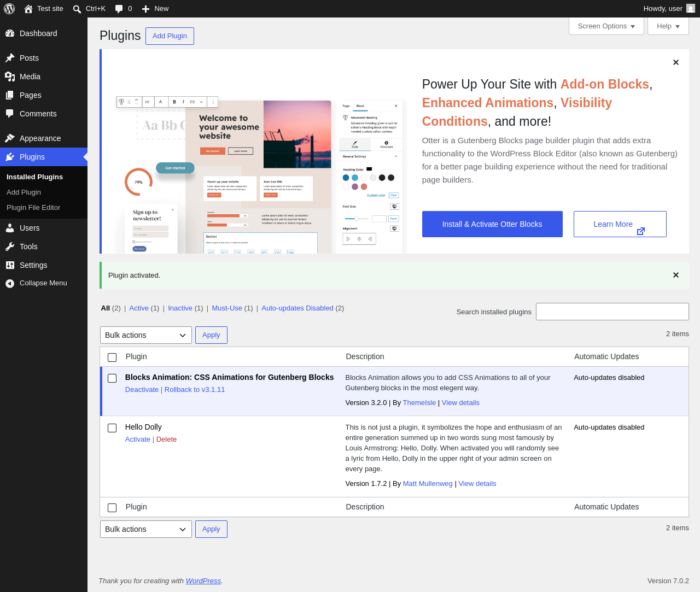Check the Blocks Animation plugin checkbox
700x592 pixels.
point(112,378)
